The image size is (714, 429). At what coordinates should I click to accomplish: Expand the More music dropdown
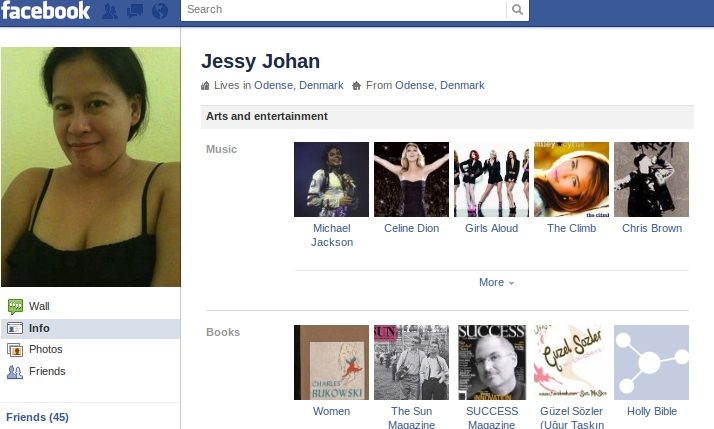coord(496,282)
